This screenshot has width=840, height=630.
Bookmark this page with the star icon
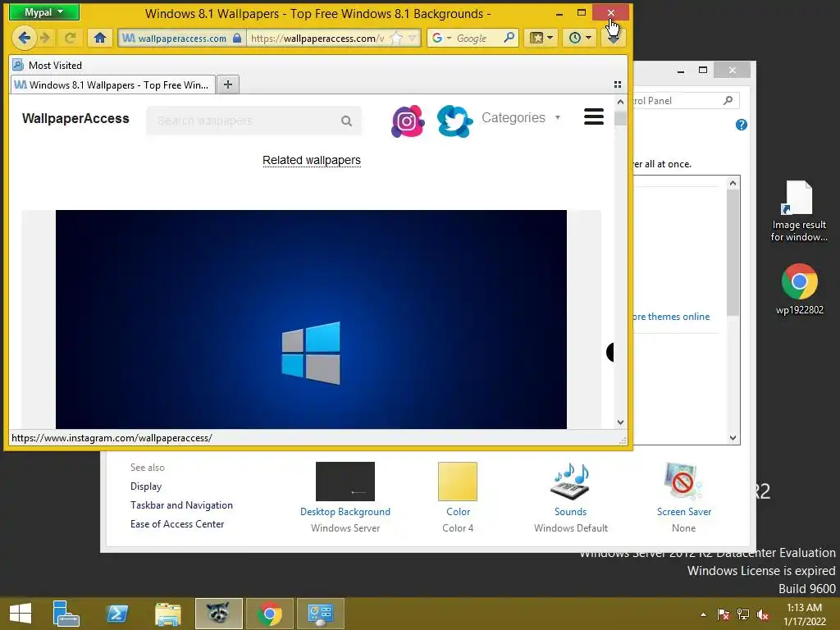click(396, 38)
